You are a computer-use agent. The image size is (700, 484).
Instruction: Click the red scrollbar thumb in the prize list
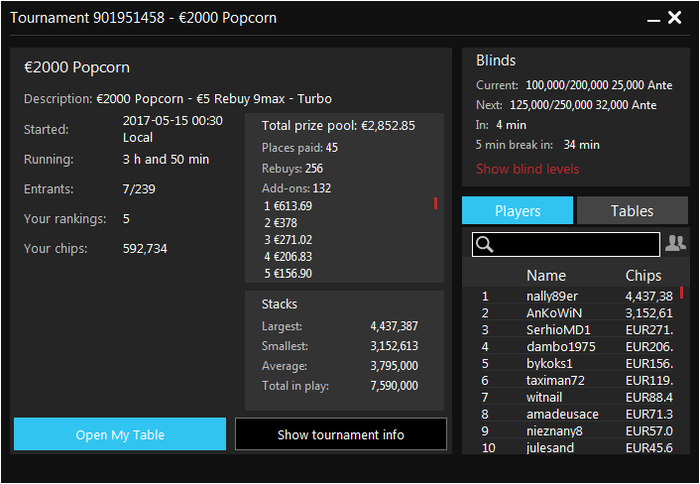pyautogui.click(x=435, y=203)
